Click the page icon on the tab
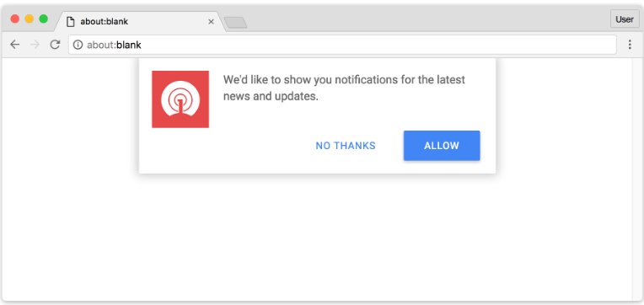The image size is (644, 305). click(x=71, y=22)
